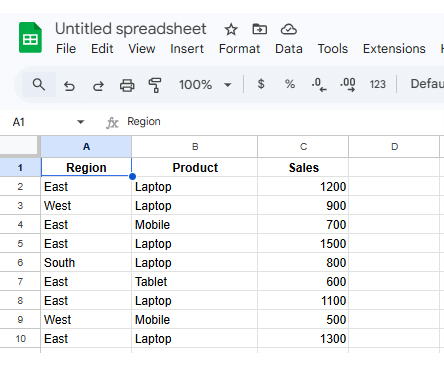Click the sales value 700
Image resolution: width=444 pixels, height=366 pixels.
tap(303, 224)
